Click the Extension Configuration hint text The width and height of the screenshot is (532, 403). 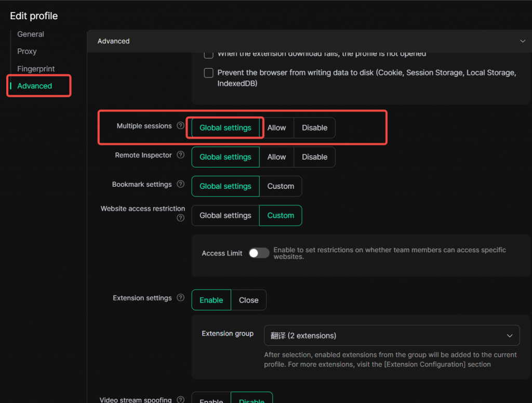point(390,359)
